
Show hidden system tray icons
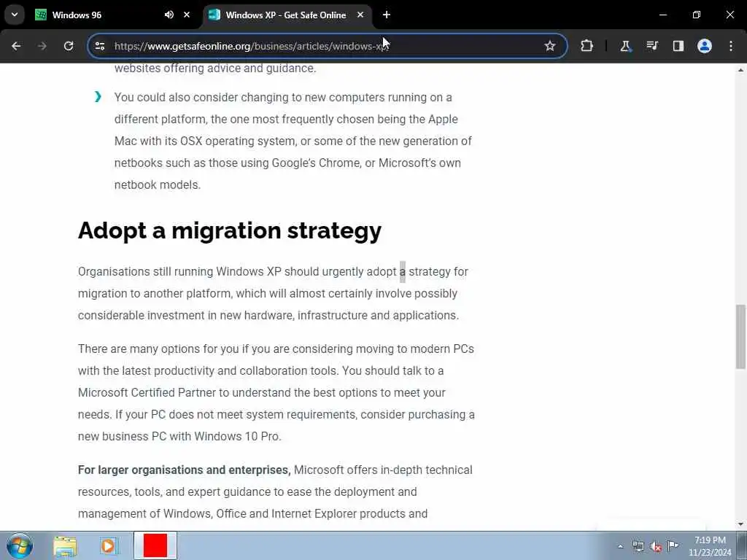point(620,547)
